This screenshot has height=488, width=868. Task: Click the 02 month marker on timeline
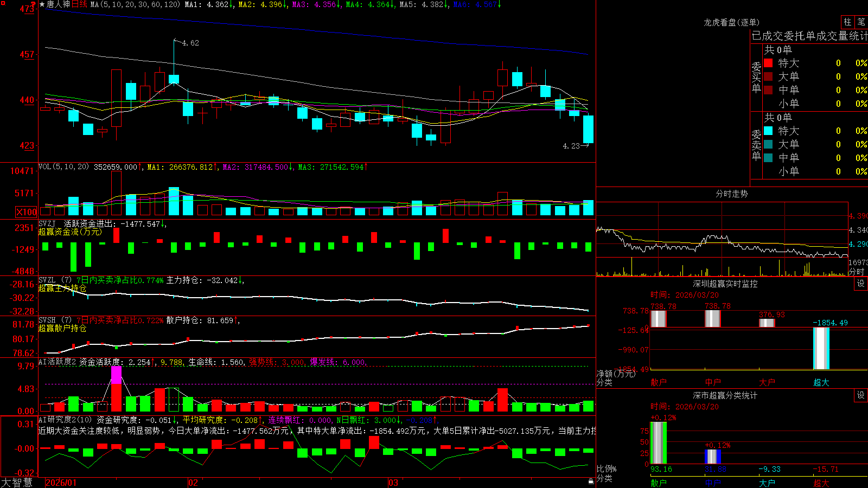(193, 483)
